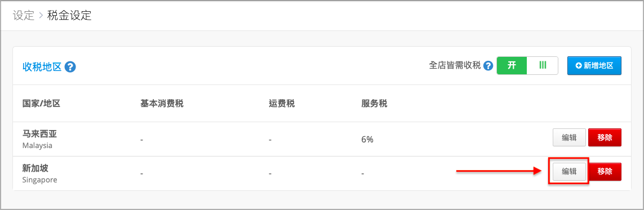Switch the tax toggle to 开
Viewport: 644px width, 210px height.
point(512,66)
